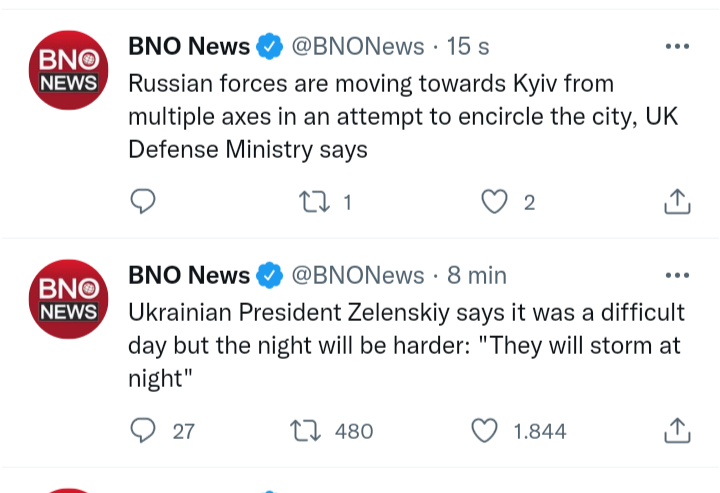This screenshot has height=493, width=720.
Task: Like the tweet about encircling Kyiv
Action: point(494,202)
